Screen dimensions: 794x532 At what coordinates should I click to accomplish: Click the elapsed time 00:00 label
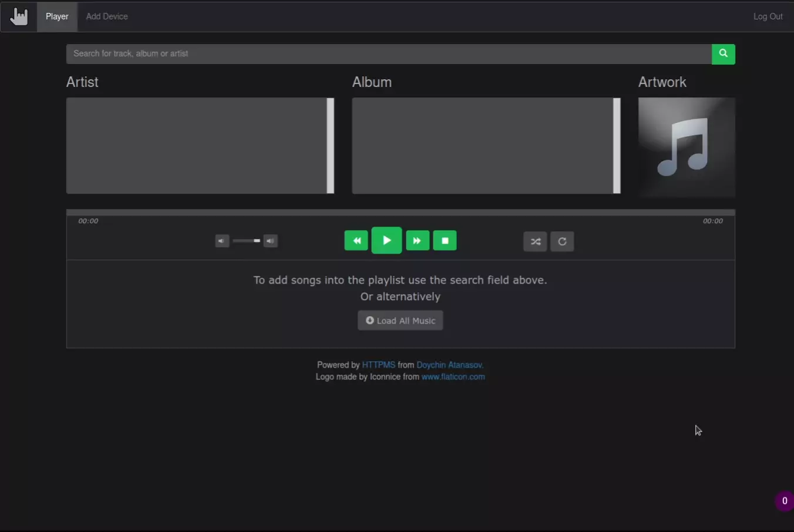click(88, 221)
